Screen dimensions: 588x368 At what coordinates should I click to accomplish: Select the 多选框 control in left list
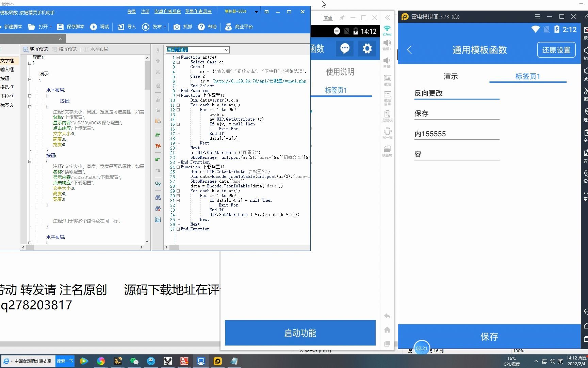[x=7, y=87]
